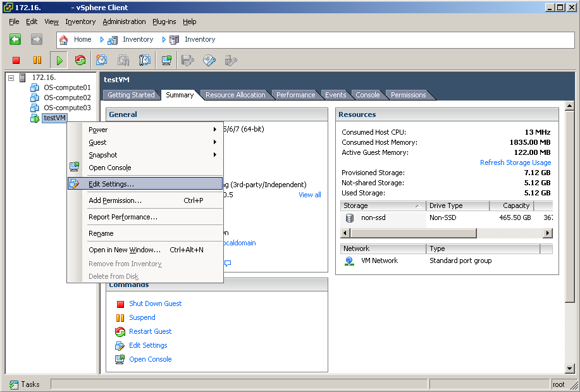Viewport: 580px width, 392px height.
Task: Click the OS-compute01 VM icon
Action: (x=34, y=88)
